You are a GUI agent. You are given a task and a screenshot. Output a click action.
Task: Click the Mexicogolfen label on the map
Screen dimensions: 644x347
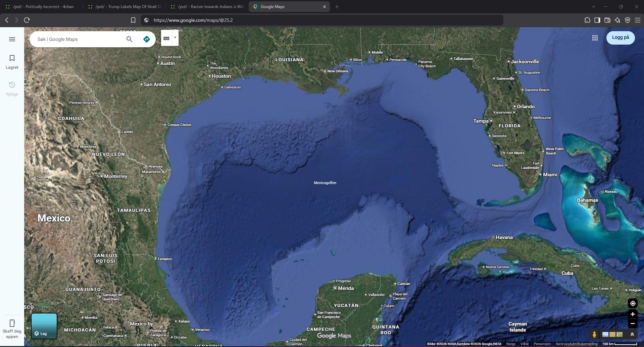click(325, 183)
